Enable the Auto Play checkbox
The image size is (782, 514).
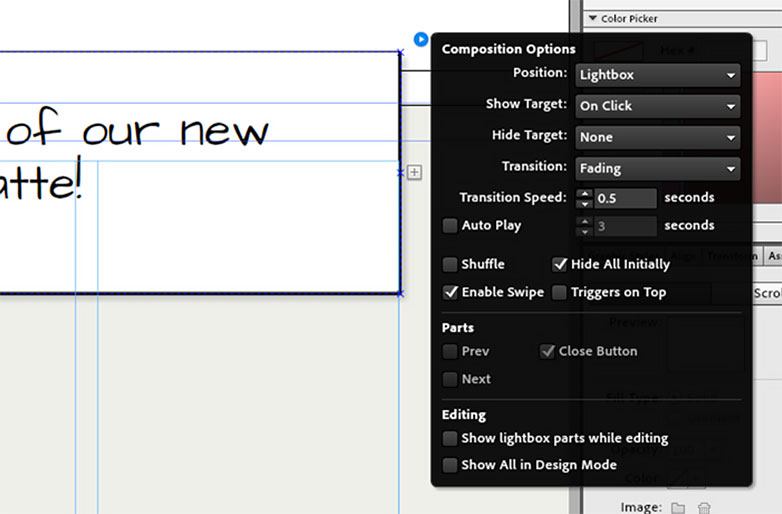450,226
